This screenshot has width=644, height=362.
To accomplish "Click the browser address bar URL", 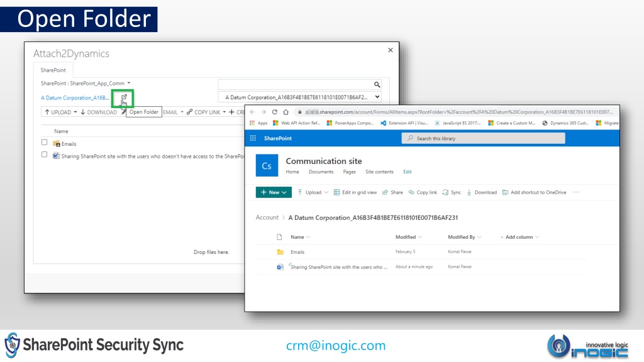I will (x=458, y=112).
